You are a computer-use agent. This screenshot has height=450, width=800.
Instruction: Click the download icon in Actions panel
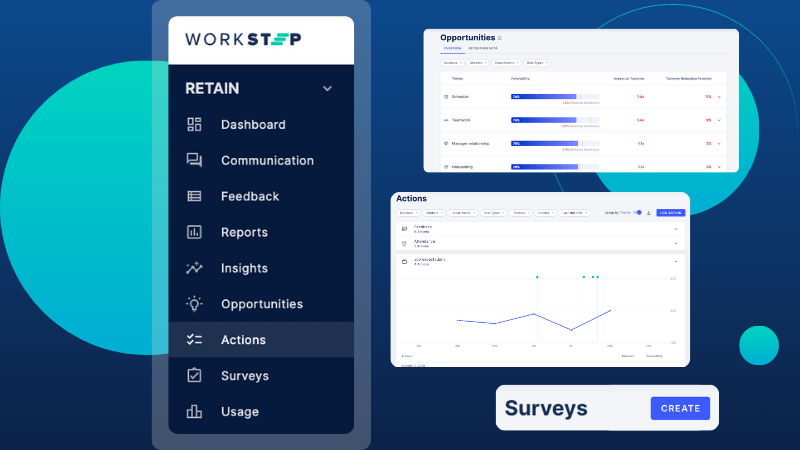(649, 213)
